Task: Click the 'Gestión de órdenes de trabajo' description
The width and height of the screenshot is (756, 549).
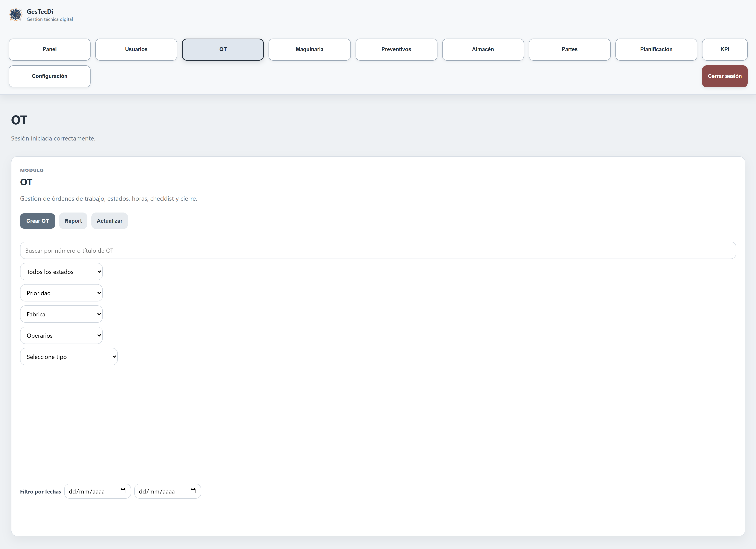Action: pyautogui.click(x=109, y=199)
